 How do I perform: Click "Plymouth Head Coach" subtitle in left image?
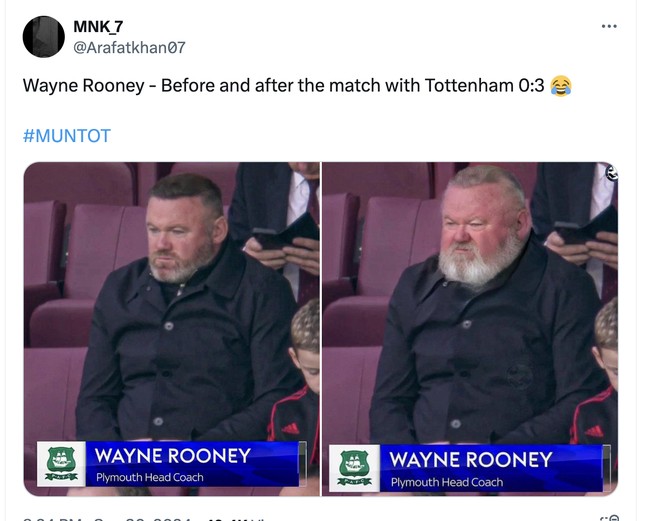click(x=150, y=478)
